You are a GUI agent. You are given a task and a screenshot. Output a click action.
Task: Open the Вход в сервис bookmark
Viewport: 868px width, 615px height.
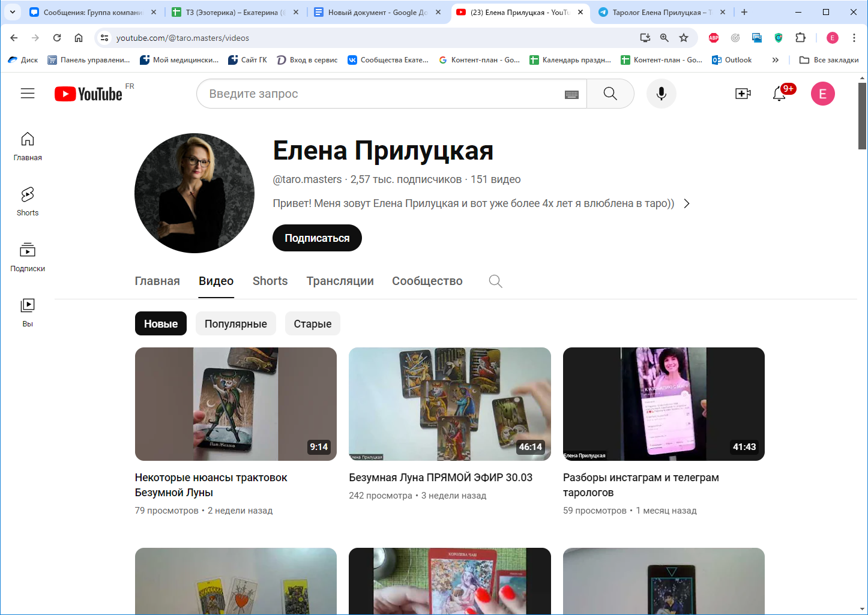click(x=307, y=60)
